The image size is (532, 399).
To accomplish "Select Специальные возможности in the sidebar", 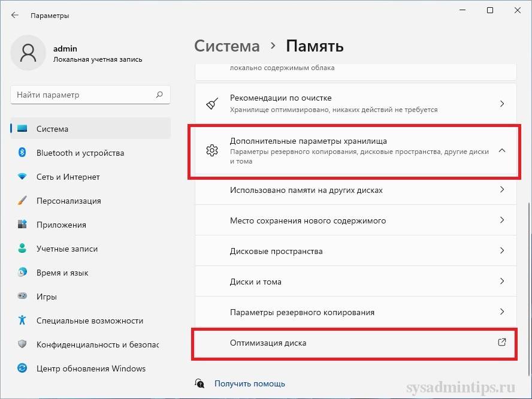I will point(90,321).
